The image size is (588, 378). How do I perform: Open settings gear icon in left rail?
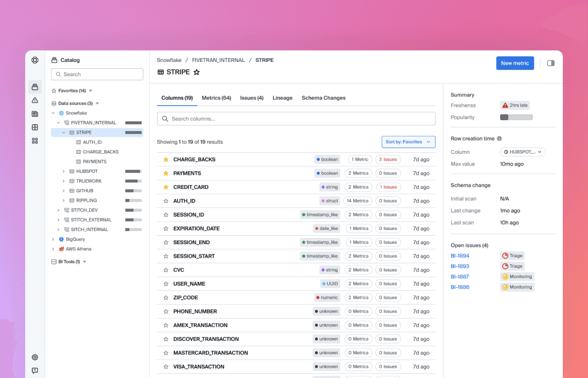(x=35, y=358)
